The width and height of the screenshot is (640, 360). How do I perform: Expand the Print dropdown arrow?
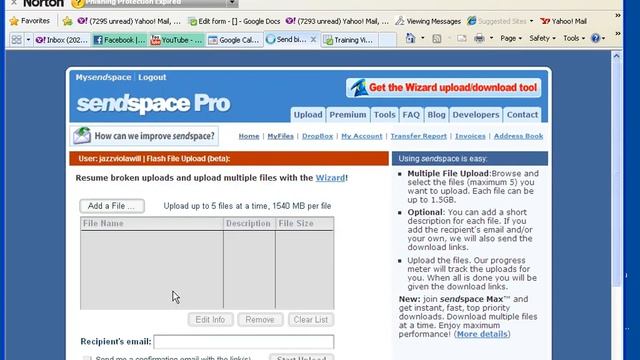[x=491, y=38]
